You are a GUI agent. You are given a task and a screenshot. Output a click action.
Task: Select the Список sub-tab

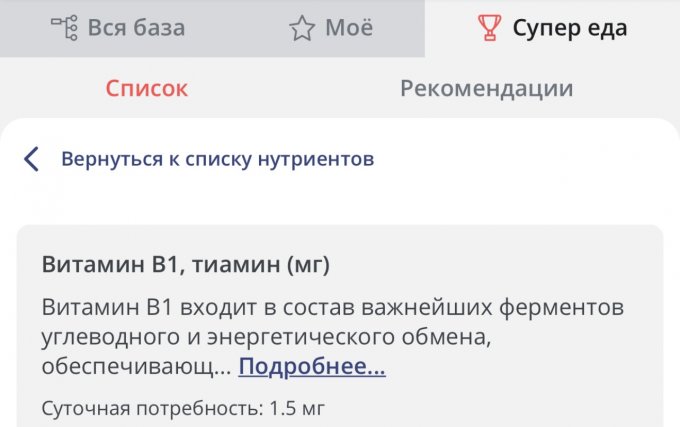click(x=147, y=88)
